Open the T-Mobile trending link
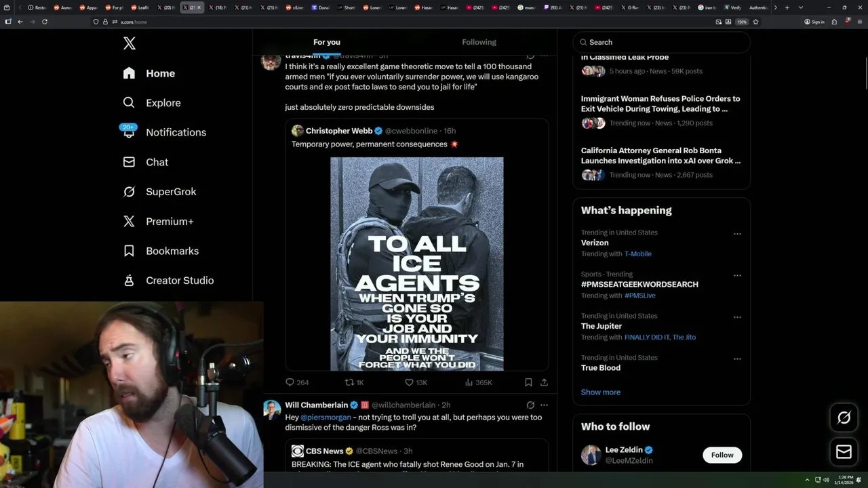868x488 pixels. click(638, 254)
